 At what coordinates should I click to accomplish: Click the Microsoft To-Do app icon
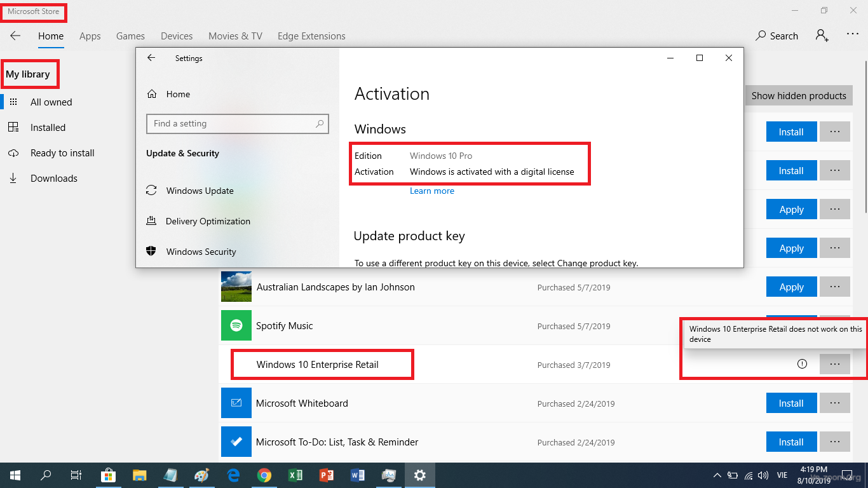[x=236, y=442]
